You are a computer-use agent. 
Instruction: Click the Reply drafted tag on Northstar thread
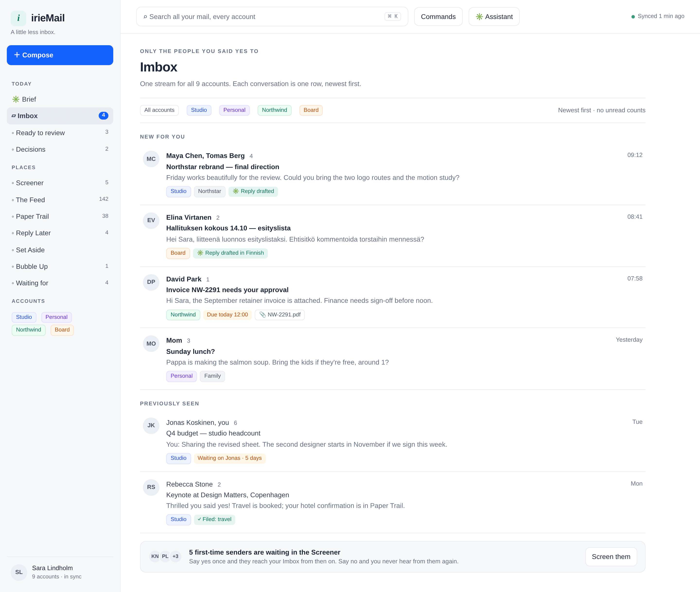click(253, 191)
